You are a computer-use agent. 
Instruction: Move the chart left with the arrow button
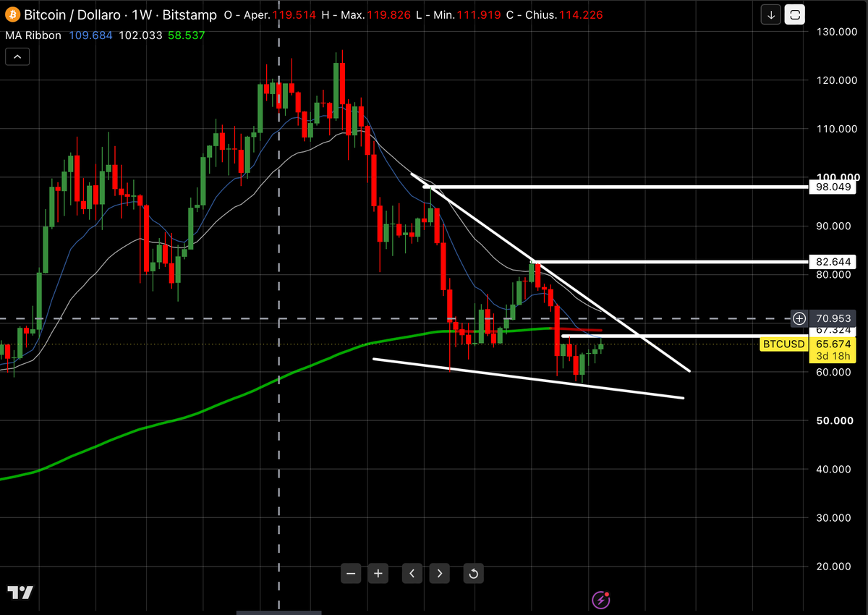pos(412,574)
